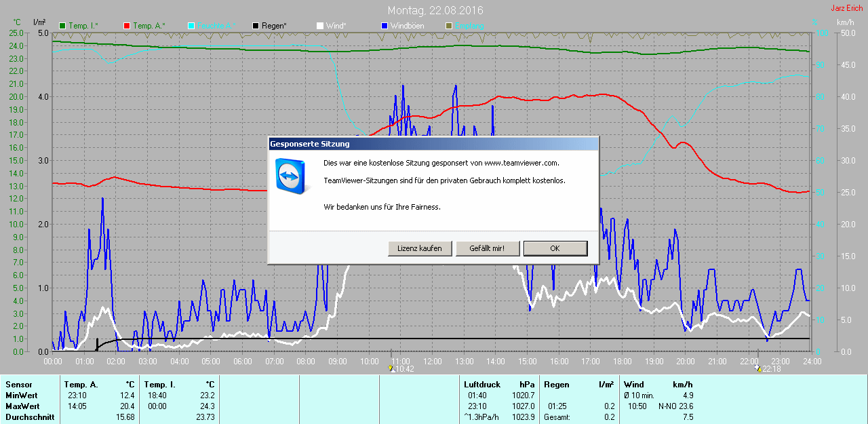Click the 10:42 marker icon on the time axis
This screenshot has width=868, height=424.
click(x=391, y=368)
